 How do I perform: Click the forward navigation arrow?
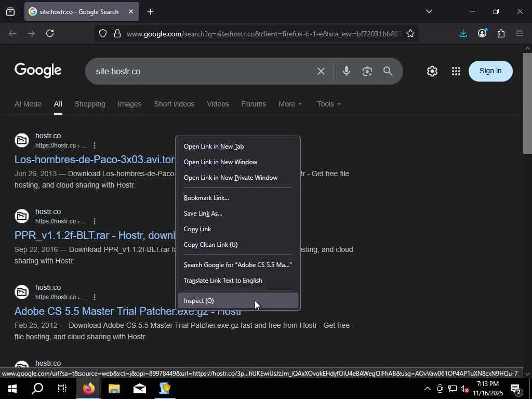click(x=31, y=33)
